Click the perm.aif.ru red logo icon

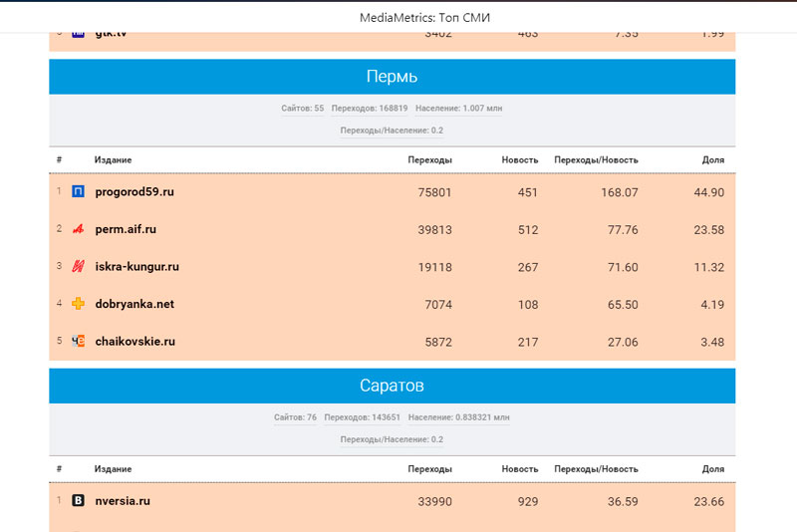pos(79,229)
